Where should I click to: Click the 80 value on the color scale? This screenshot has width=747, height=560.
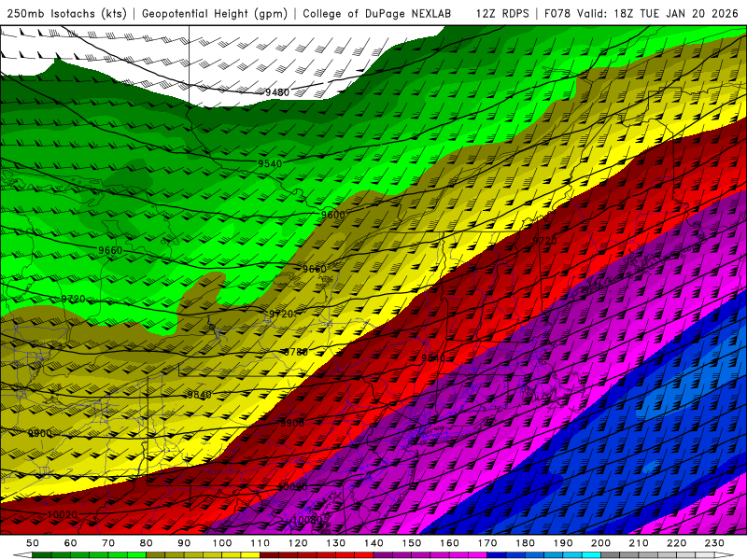tap(147, 543)
